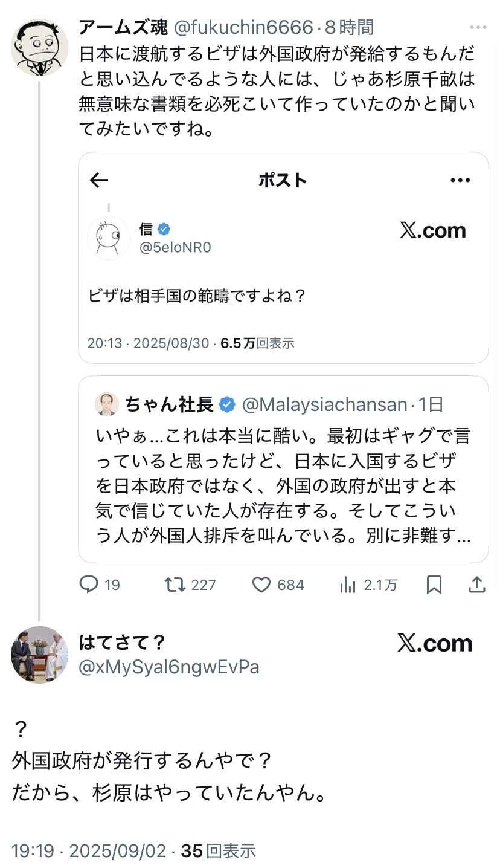
Task: Click the reply icon with 19 replies
Action: coord(89,585)
